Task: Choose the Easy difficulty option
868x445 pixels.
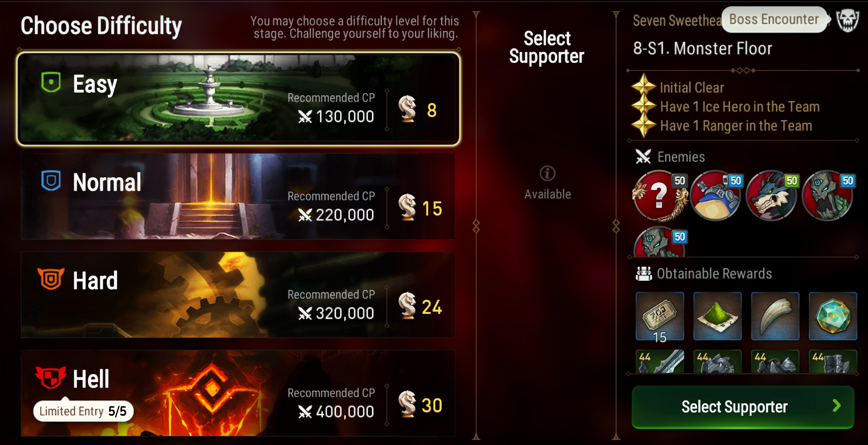Action: (x=239, y=99)
